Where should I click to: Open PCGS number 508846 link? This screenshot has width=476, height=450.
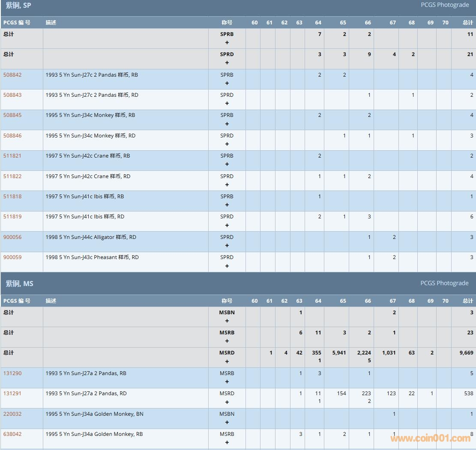pos(12,136)
